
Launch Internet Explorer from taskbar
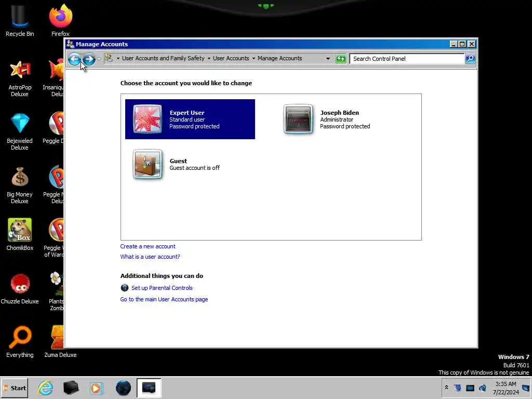click(x=46, y=388)
